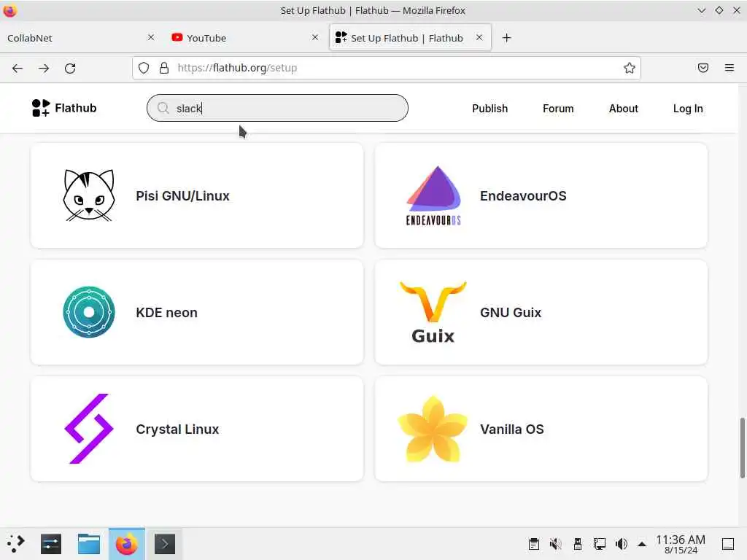Select the Set Up Flathub tab
This screenshot has height=560, width=747.
point(410,38)
